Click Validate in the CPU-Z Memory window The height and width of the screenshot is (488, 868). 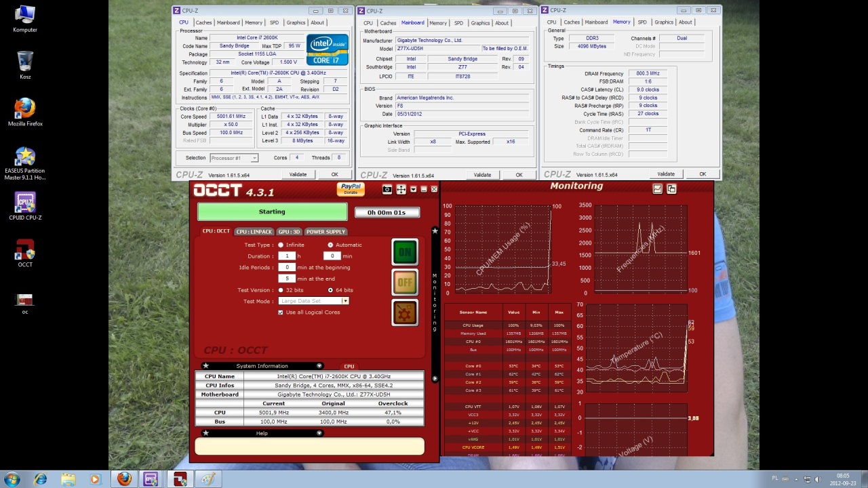point(666,174)
